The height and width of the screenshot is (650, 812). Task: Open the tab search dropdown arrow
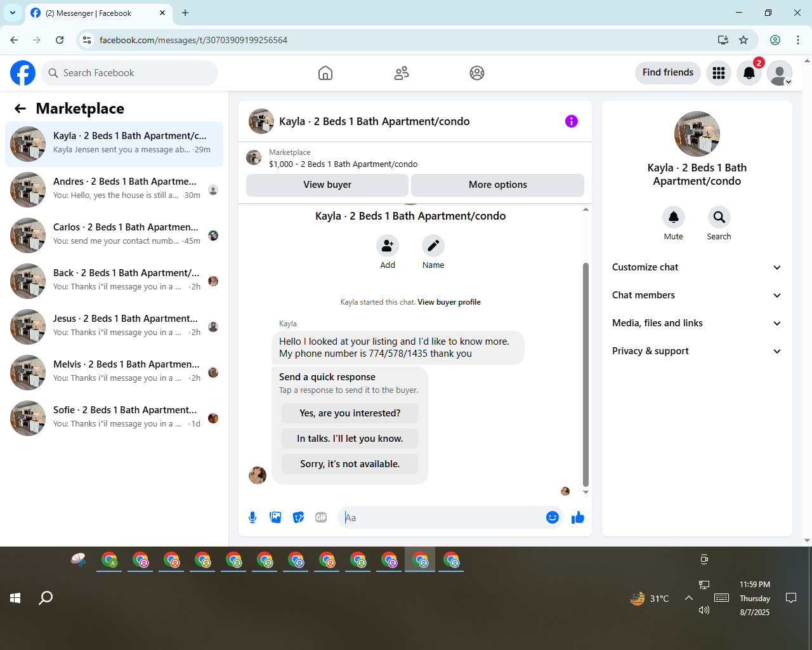[x=13, y=13]
